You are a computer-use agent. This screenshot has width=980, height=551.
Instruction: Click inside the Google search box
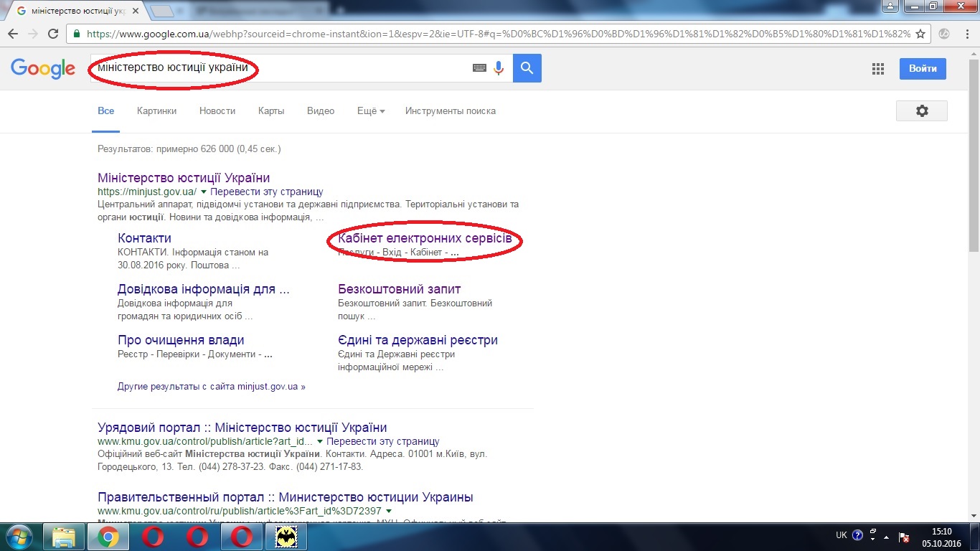click(301, 68)
